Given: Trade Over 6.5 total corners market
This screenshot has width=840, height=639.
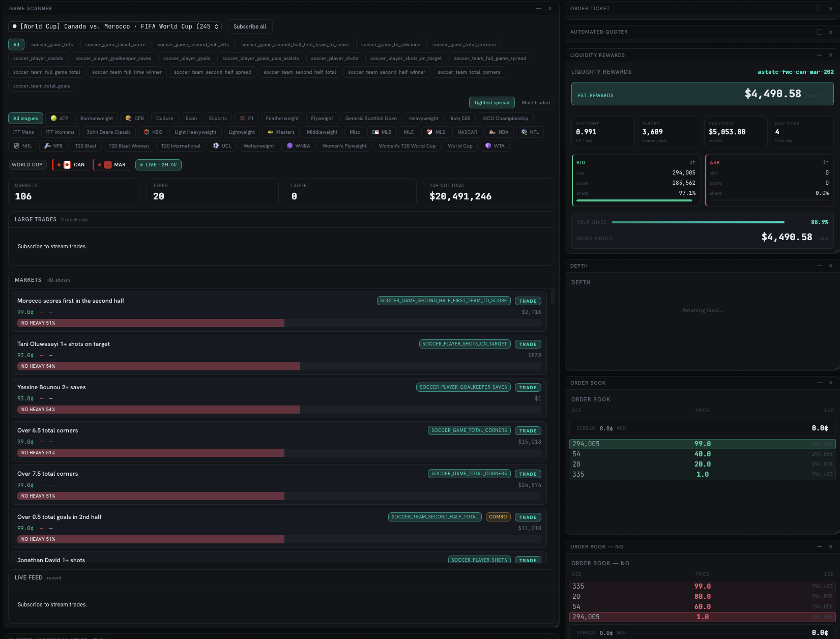Looking at the screenshot, I should (528, 431).
